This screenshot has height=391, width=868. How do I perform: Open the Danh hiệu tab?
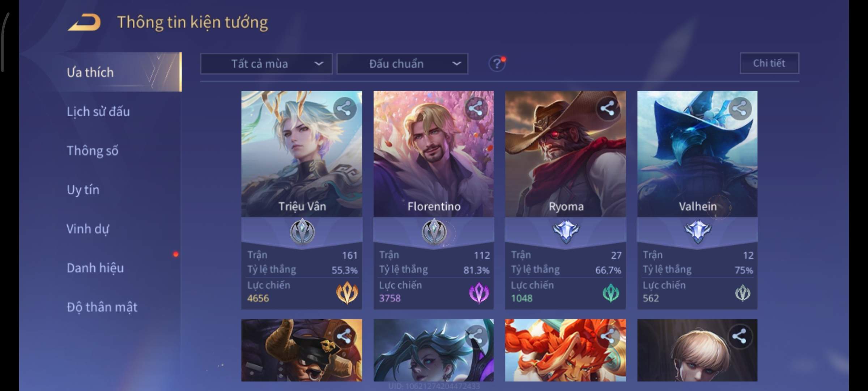(95, 268)
